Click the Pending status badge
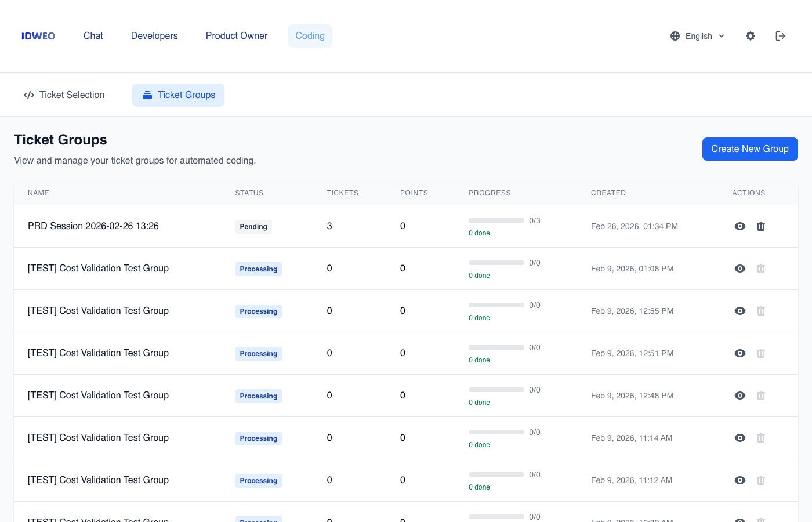 tap(253, 227)
